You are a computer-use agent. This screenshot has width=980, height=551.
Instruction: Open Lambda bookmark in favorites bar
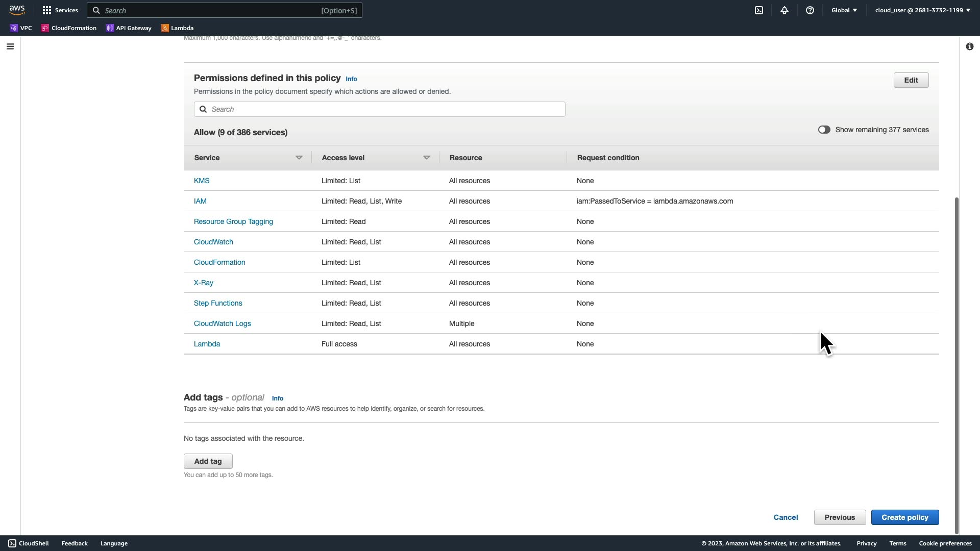[x=177, y=28]
